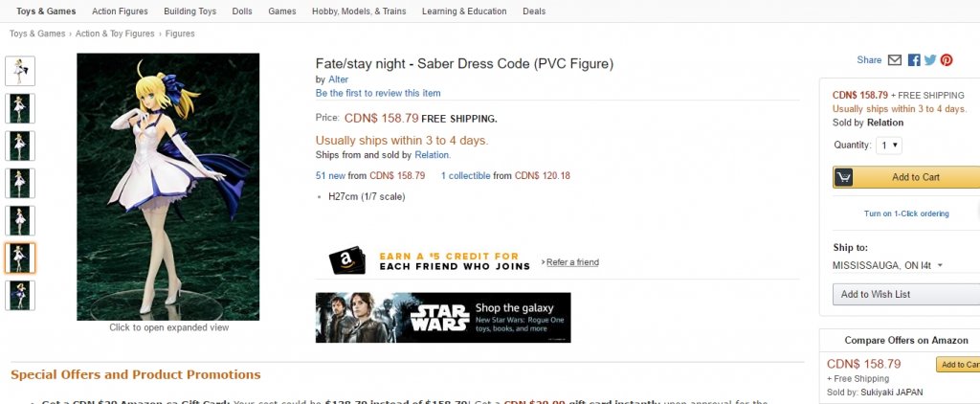Open Hobby, Models, & Trains menu item
Screen dimensions: 980x404
pyautogui.click(x=359, y=11)
